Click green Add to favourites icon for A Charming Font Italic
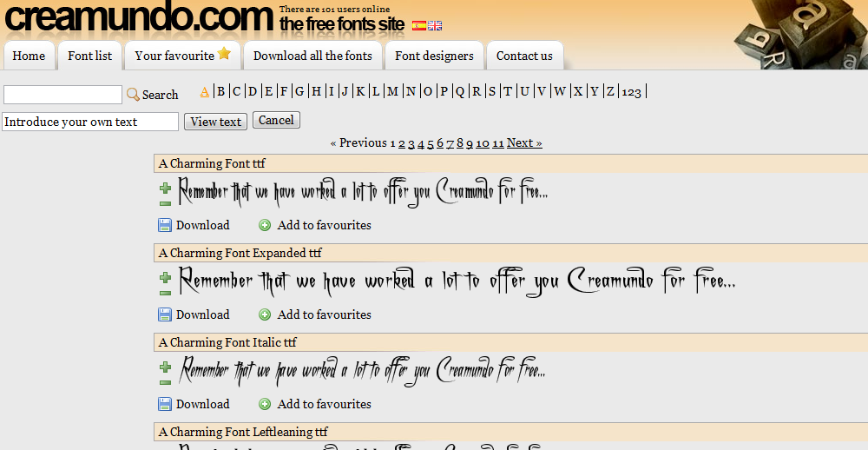 pyautogui.click(x=265, y=404)
